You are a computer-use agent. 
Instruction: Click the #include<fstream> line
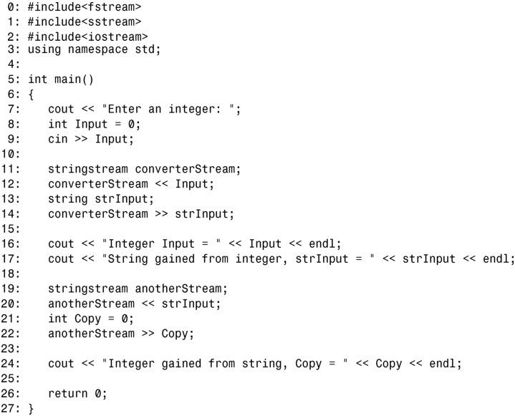[x=84, y=7]
